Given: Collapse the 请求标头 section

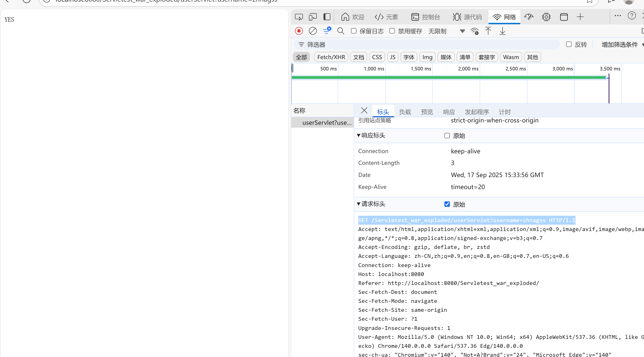Looking at the screenshot, I should pos(371,204).
